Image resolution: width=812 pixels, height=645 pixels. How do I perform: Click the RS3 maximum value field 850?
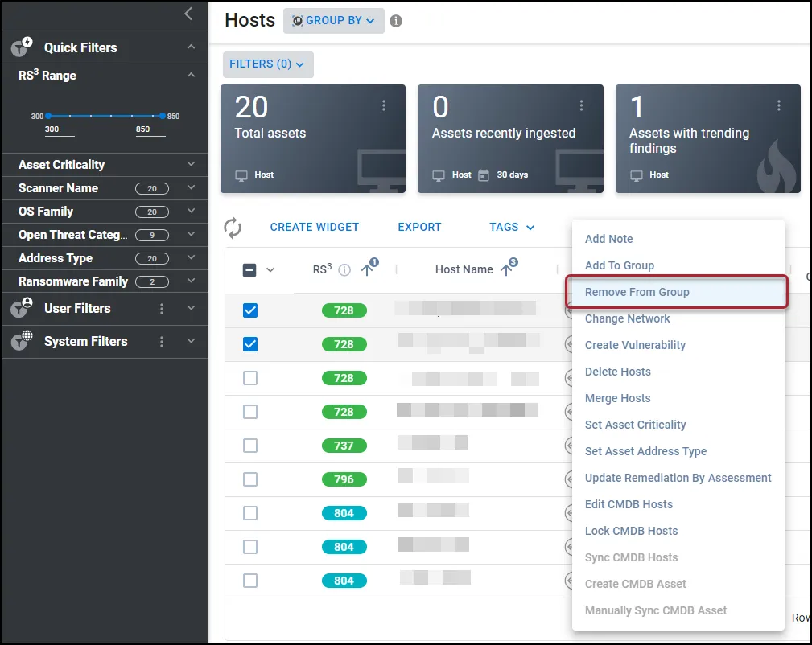(x=150, y=129)
